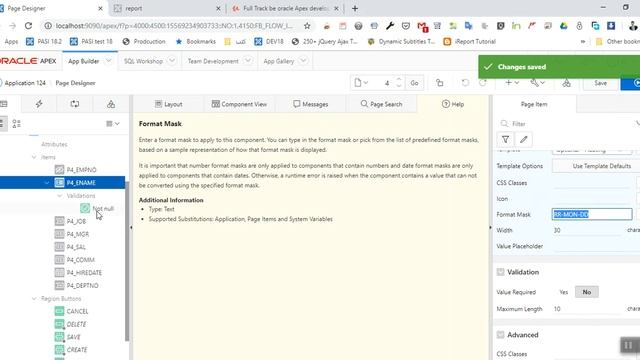Click the CANCEL button icon in tree
Screen dimensions: 640x360
pos(59,311)
